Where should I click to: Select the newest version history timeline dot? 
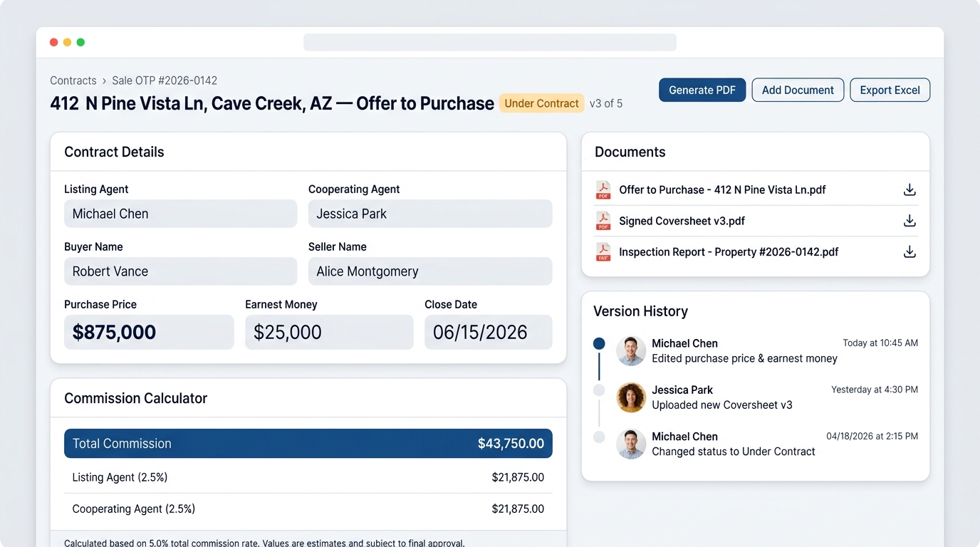point(599,344)
